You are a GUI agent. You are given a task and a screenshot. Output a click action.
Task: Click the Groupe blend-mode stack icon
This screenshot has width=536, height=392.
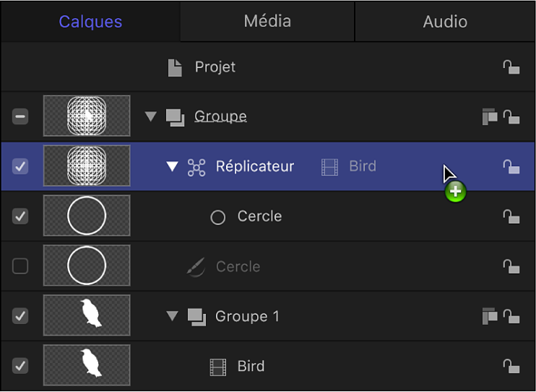click(x=489, y=116)
